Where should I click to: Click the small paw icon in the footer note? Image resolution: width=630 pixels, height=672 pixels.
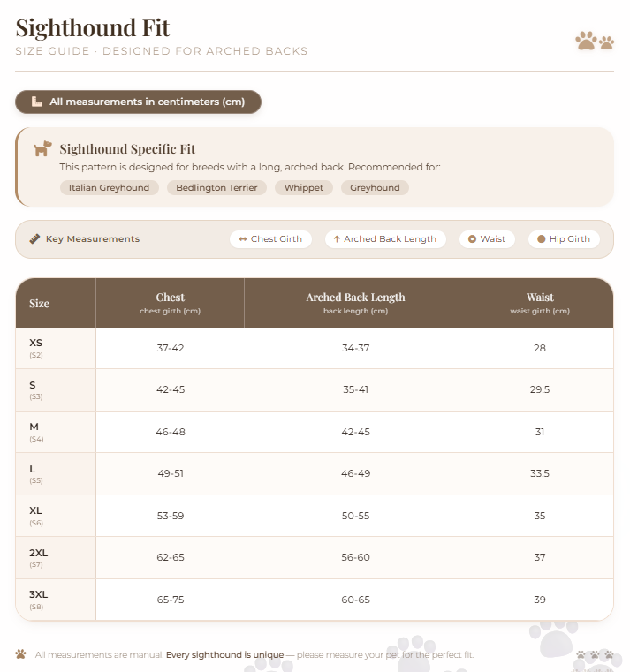point(20,654)
